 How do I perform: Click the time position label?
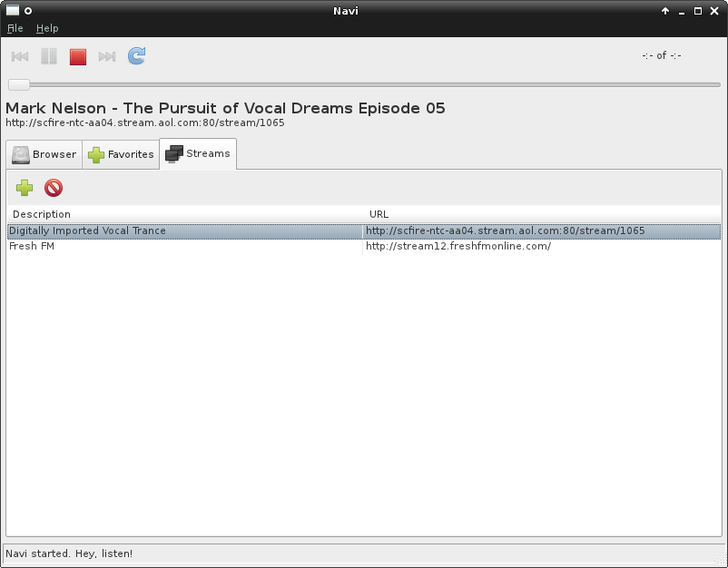pos(662,55)
